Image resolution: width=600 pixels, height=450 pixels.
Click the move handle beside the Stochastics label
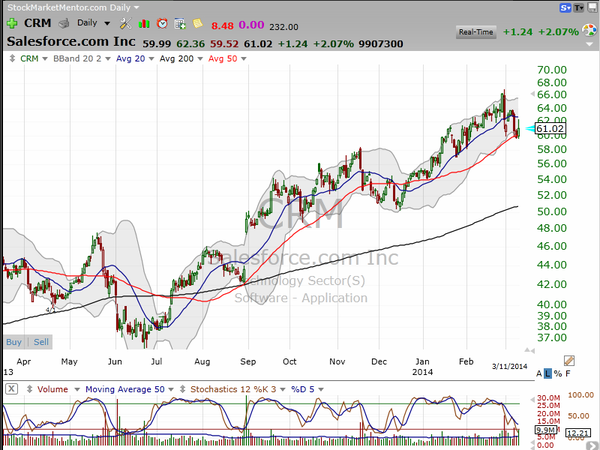183,389
